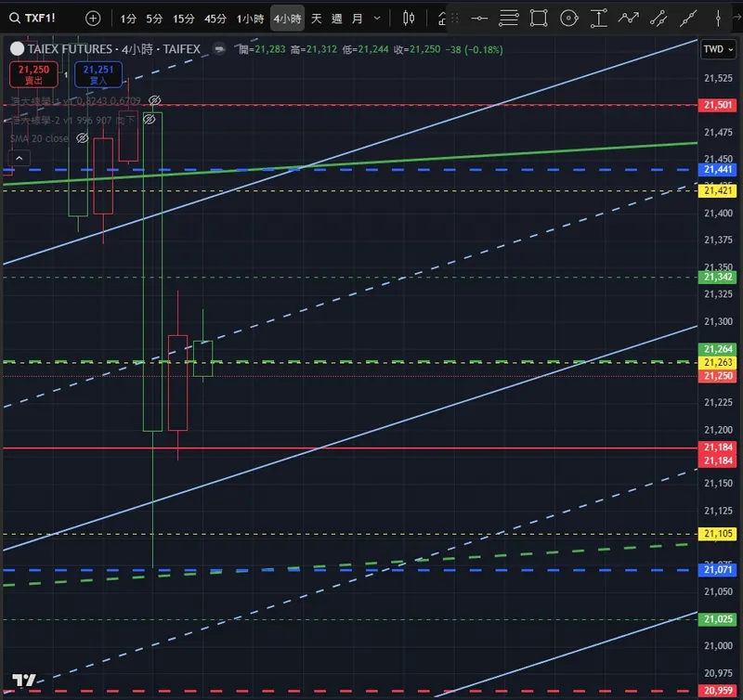Select the rectangle drawing tool
The height and width of the screenshot is (700, 743).
click(539, 19)
